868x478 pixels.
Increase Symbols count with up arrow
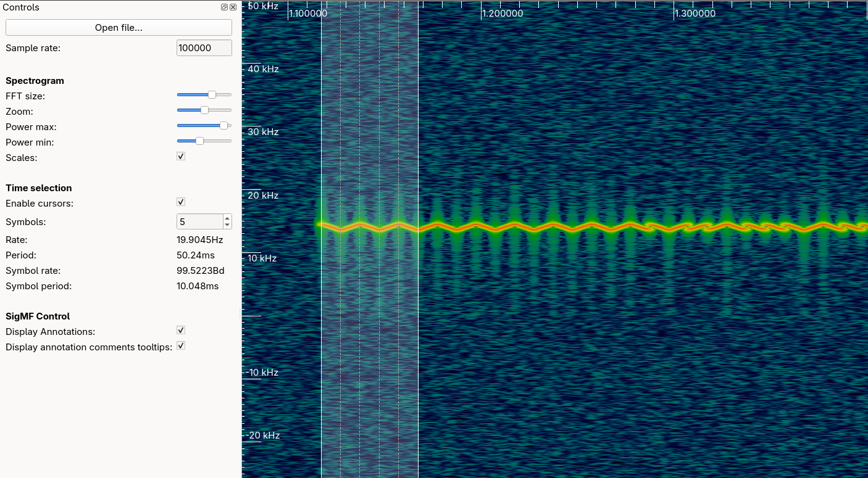pos(227,218)
